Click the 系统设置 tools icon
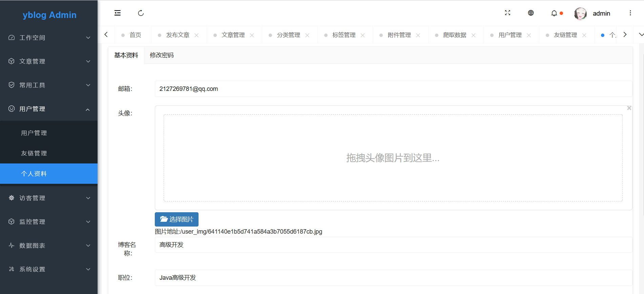 [x=12, y=269]
